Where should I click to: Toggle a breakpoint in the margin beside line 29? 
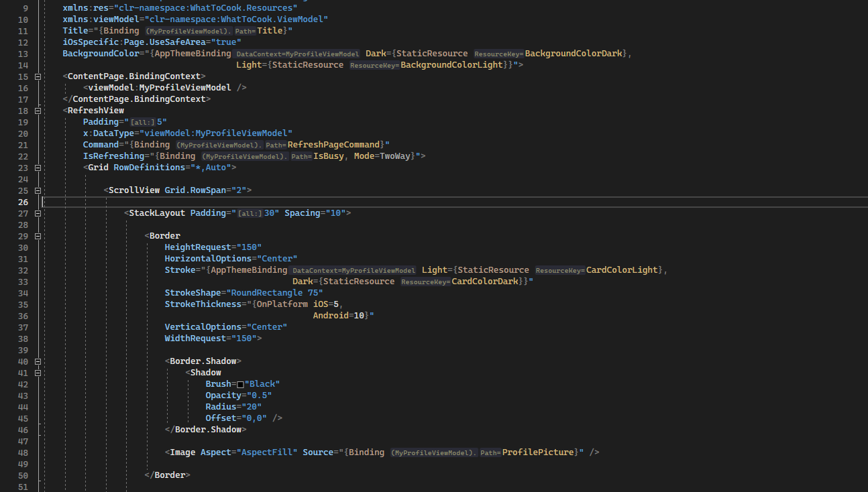coord(8,235)
